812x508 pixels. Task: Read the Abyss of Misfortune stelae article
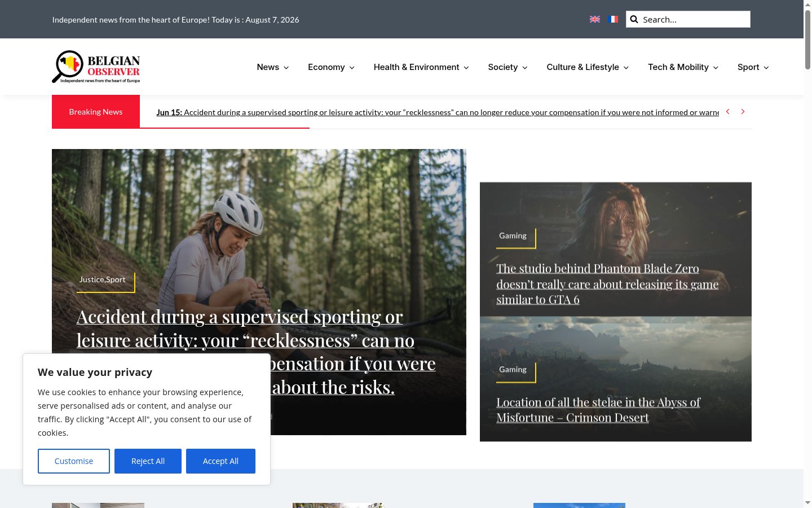(598, 410)
